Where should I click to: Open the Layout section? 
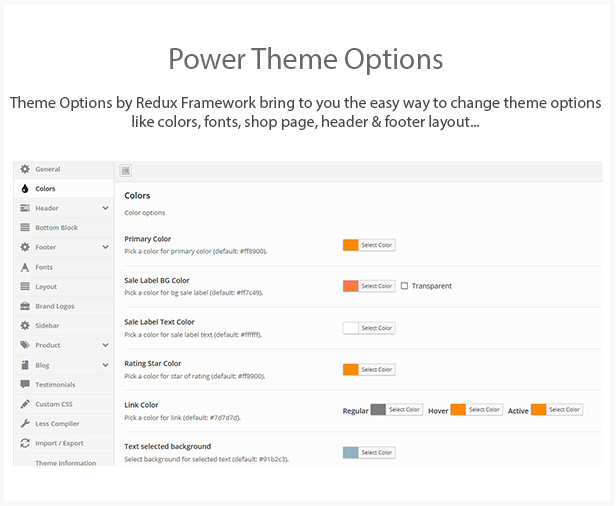(x=64, y=286)
